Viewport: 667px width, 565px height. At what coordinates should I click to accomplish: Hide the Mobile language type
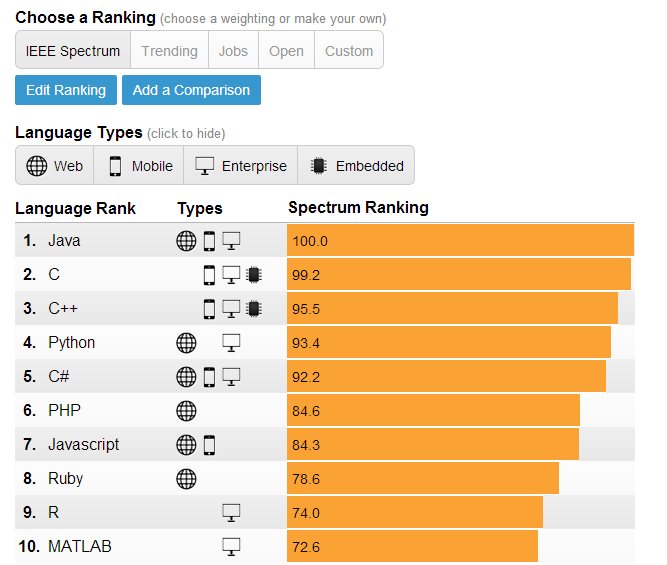pos(139,166)
